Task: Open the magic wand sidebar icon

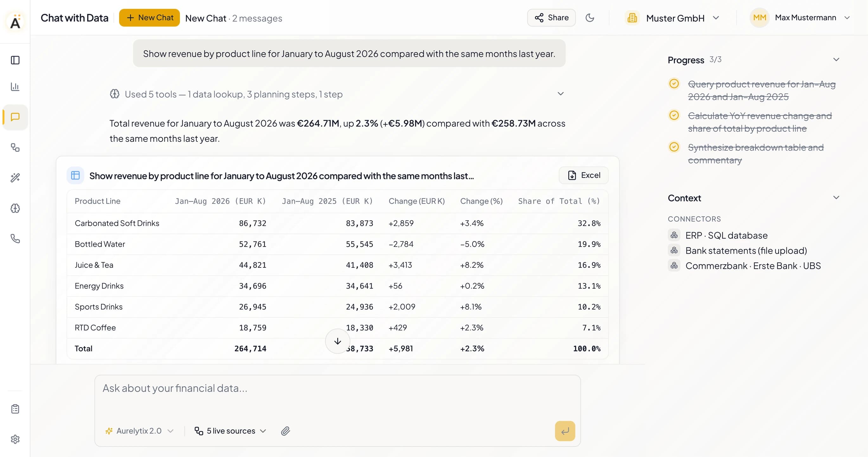Action: [15, 178]
